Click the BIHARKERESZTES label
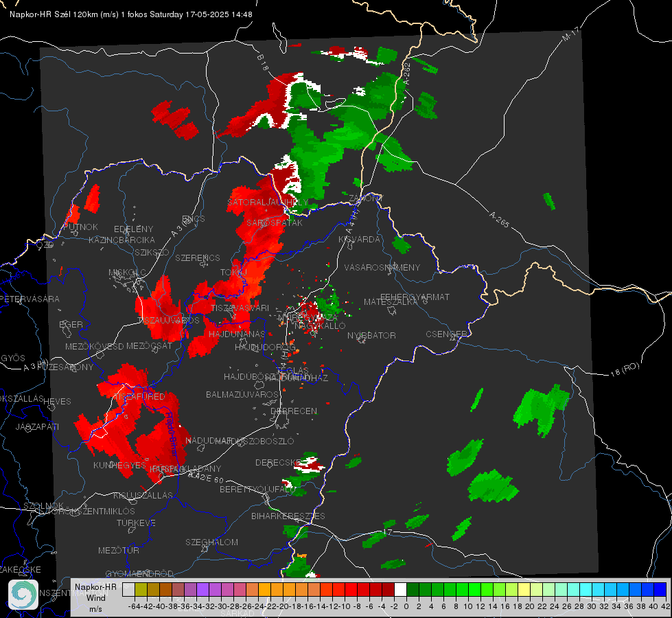The image size is (672, 618). coord(288,516)
